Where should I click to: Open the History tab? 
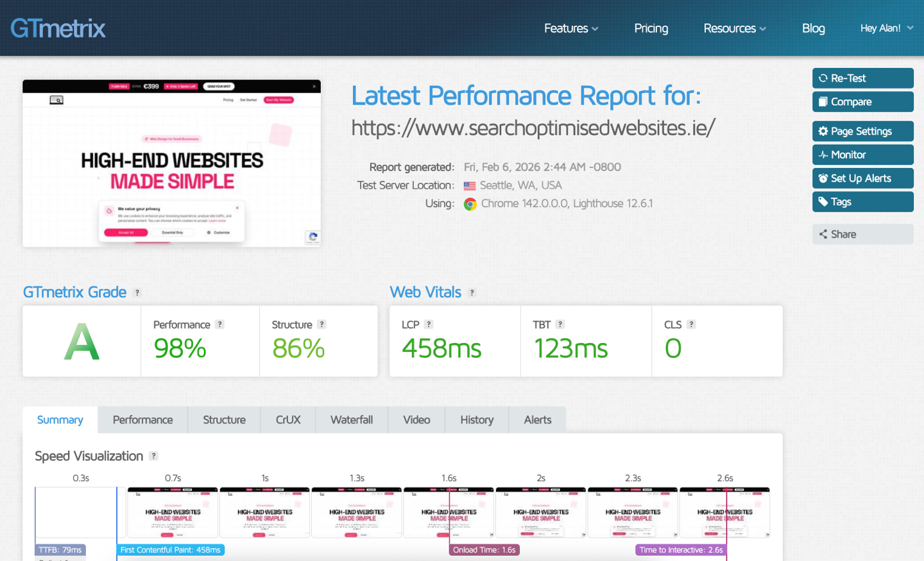pos(477,419)
